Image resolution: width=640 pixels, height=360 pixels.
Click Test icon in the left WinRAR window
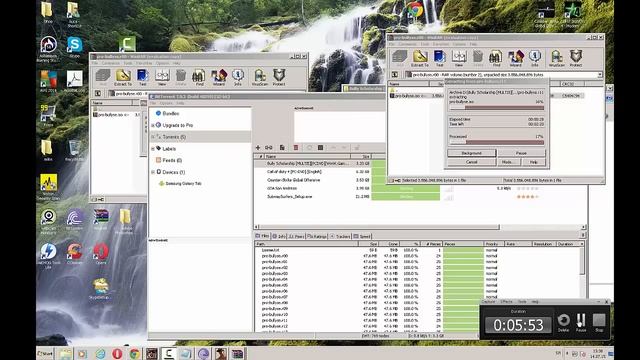coord(142,77)
